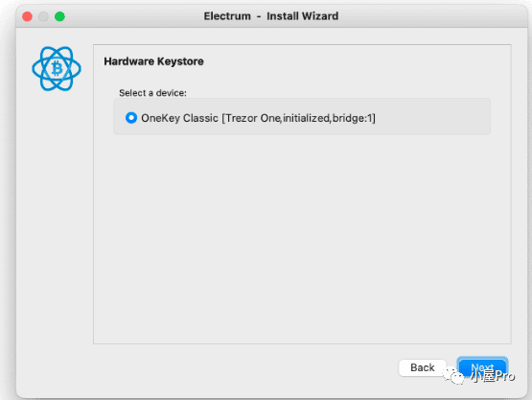Go to the next wizard step
Screen dimensions: 532x400
point(482,367)
